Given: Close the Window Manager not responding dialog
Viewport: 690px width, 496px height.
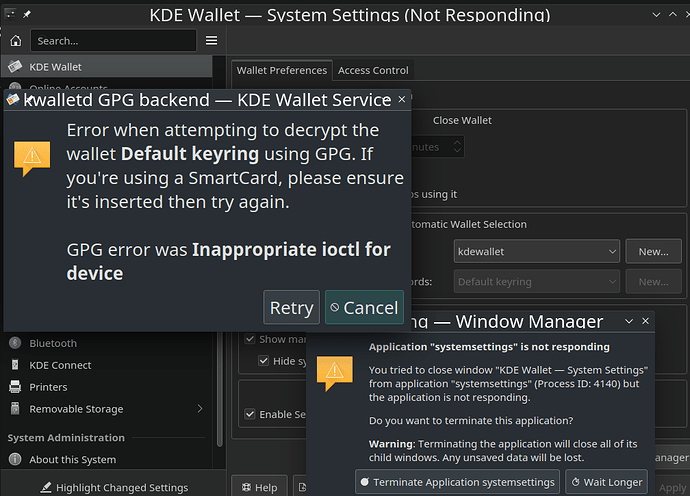Looking at the screenshot, I should (646, 321).
